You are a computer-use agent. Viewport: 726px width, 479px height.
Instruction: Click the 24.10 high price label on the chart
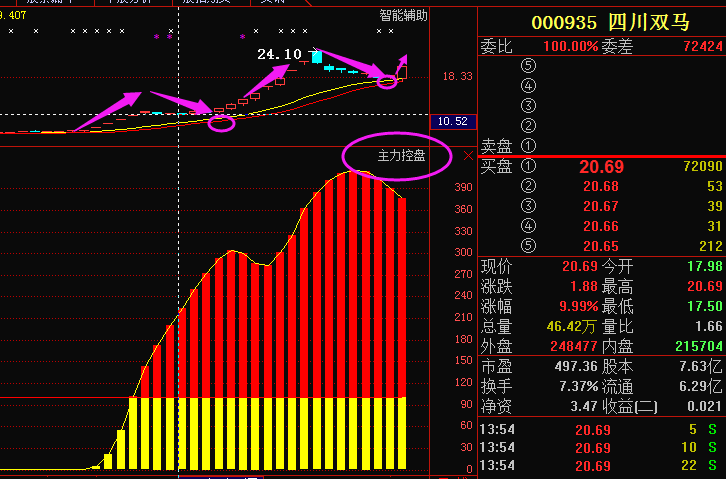pyautogui.click(x=279, y=54)
